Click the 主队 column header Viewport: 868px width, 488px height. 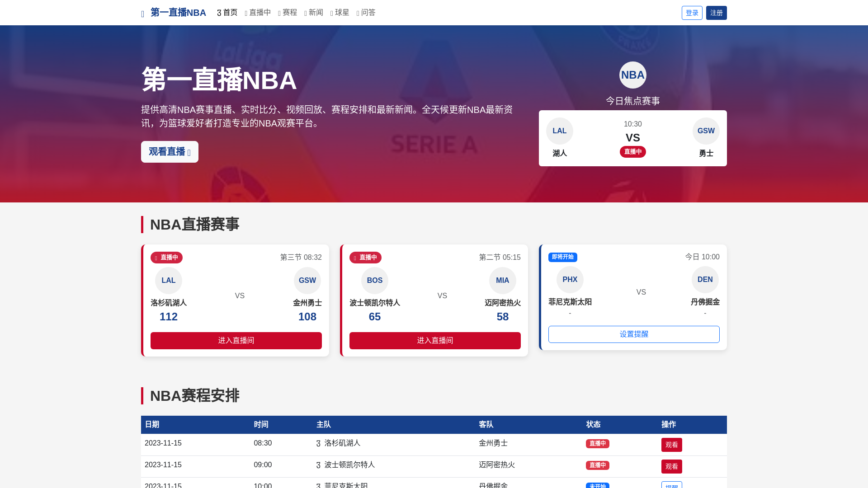[x=324, y=425]
